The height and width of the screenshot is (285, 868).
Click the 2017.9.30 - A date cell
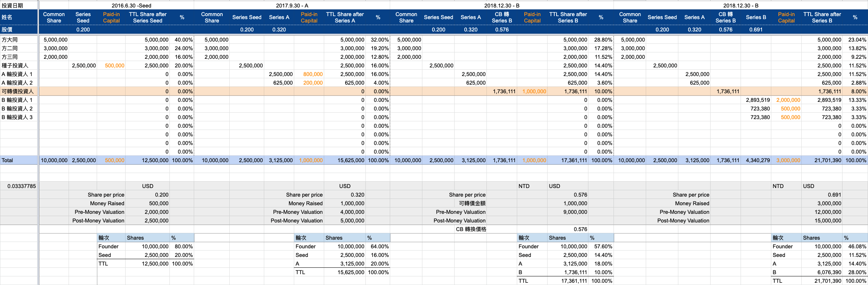pyautogui.click(x=292, y=5)
